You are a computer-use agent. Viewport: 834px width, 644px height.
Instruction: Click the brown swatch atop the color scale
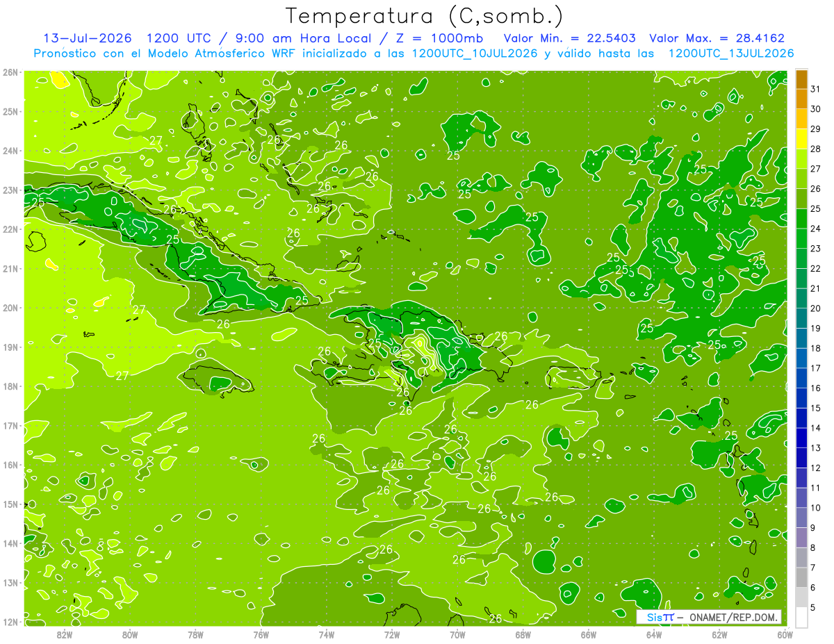coord(801,79)
